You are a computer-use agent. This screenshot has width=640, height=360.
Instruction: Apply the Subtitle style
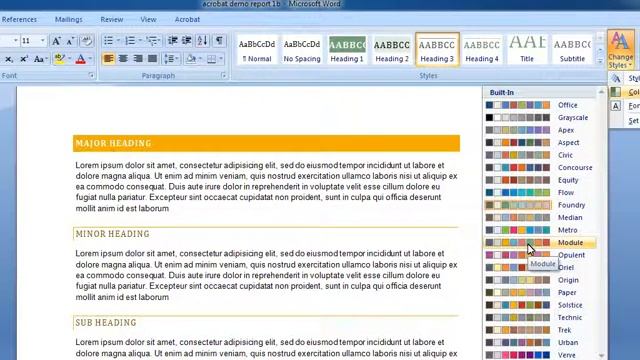point(572,50)
